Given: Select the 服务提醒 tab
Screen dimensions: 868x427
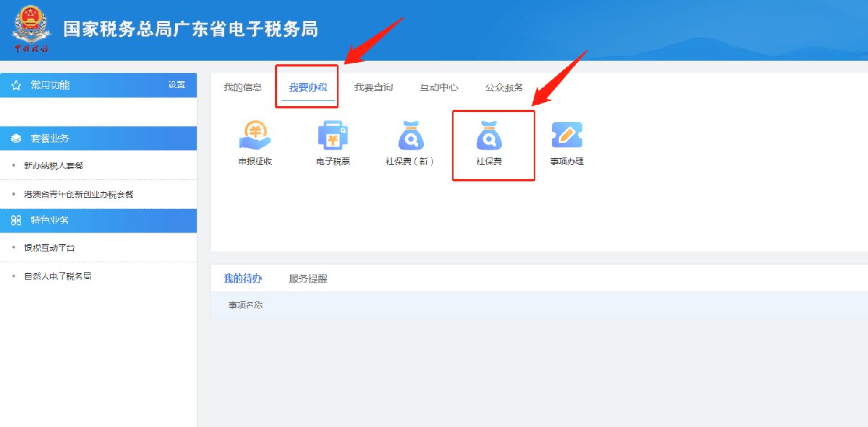Looking at the screenshot, I should (308, 279).
